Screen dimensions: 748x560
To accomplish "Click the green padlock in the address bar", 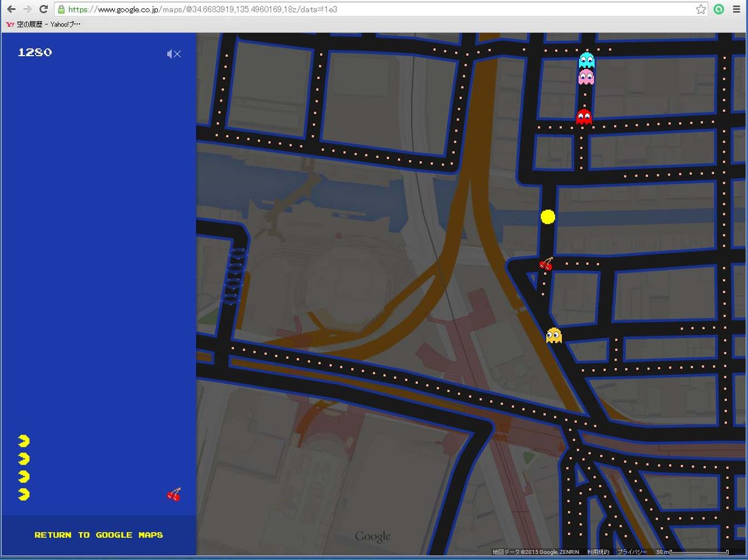I will 61,9.
